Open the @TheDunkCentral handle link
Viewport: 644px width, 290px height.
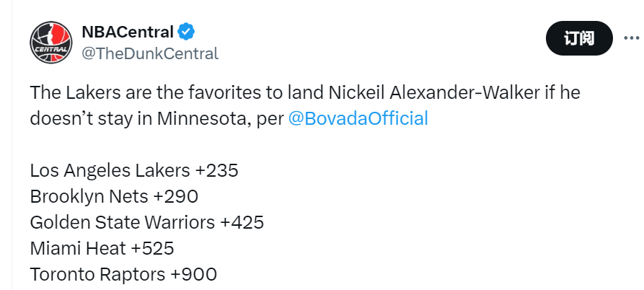tap(150, 53)
